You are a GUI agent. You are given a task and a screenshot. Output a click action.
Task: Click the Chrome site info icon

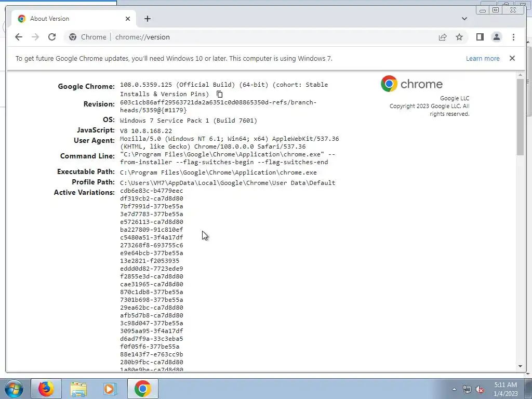click(x=73, y=37)
